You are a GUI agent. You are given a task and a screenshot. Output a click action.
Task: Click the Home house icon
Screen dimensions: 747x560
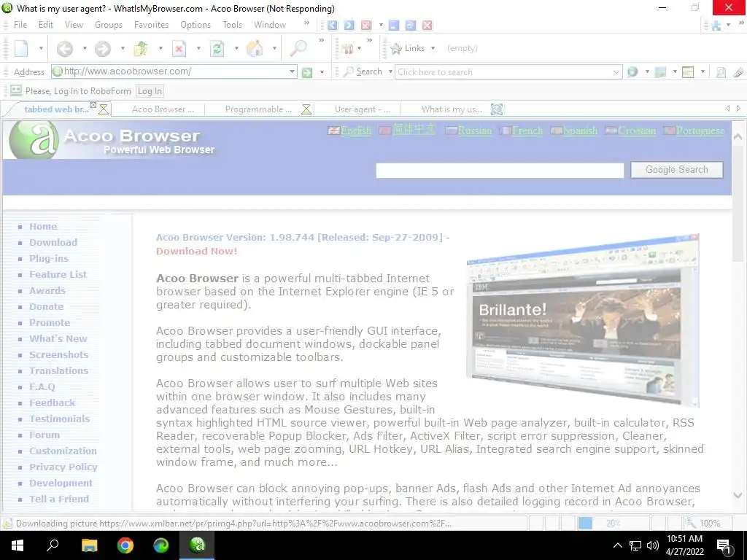click(255, 48)
